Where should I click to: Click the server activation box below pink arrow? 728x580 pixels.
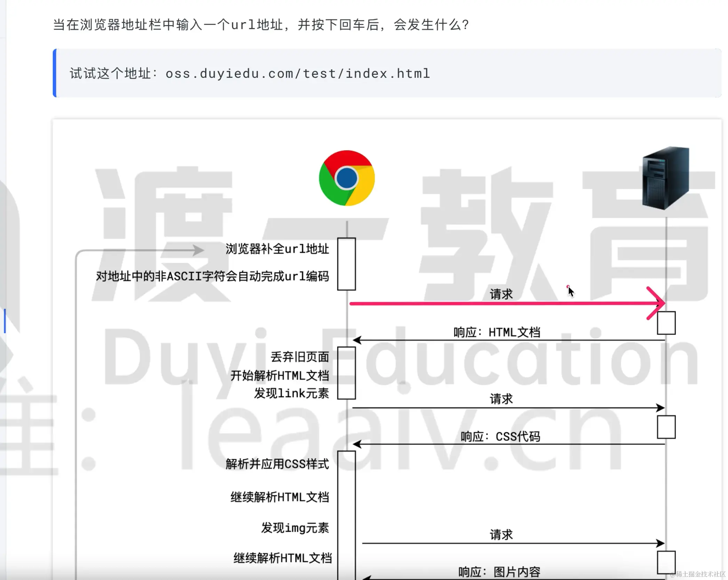666,323
